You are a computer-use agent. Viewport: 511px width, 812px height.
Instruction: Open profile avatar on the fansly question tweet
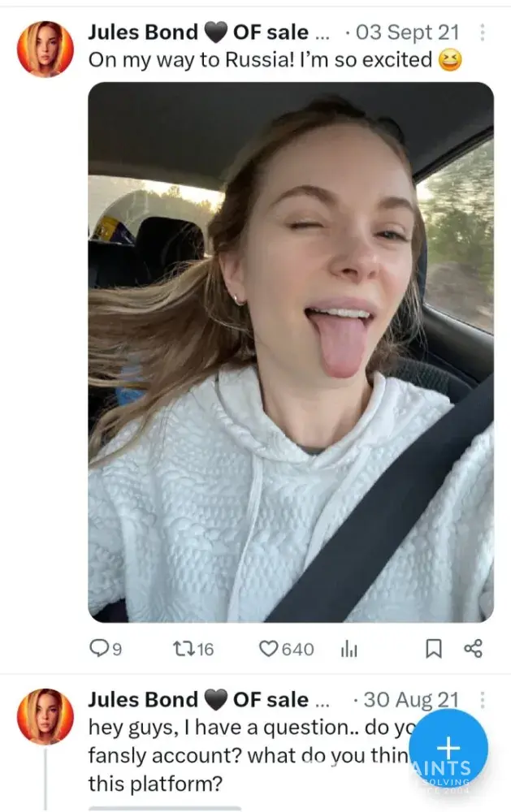pyautogui.click(x=45, y=716)
